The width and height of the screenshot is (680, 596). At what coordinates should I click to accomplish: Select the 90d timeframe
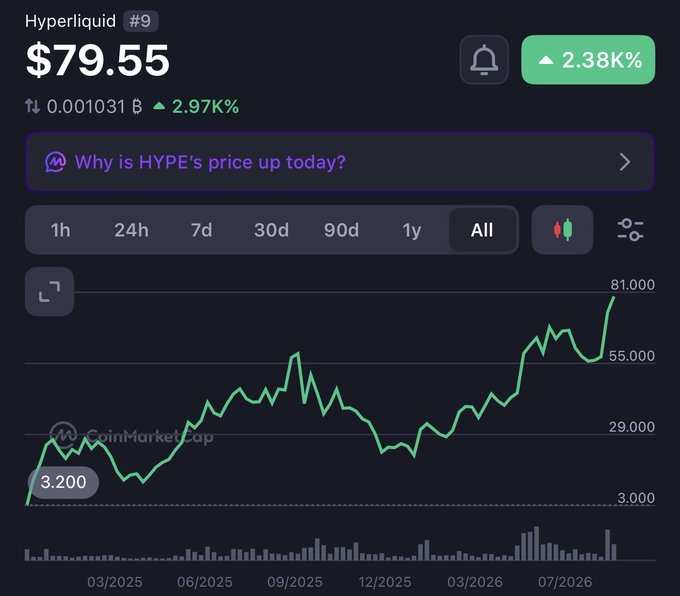point(341,230)
